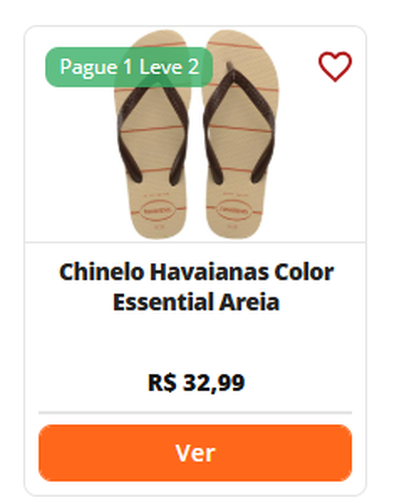Click the right flip-flop in the photo
Screen dimensions: 409x500
tap(240, 134)
